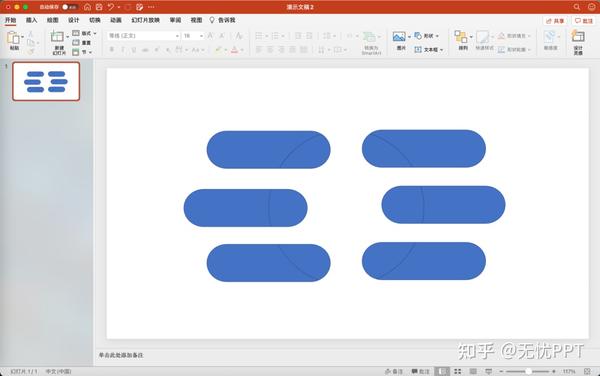Click the New Slide icon
600x376 pixels.
coord(57,37)
